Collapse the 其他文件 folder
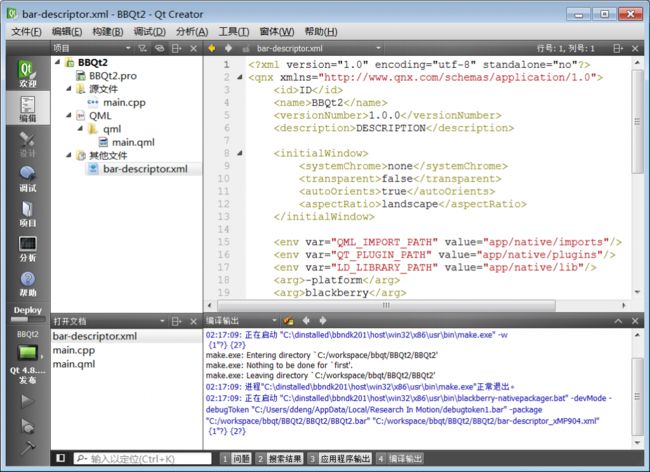Viewport: 650px width, 472px height. point(69,155)
